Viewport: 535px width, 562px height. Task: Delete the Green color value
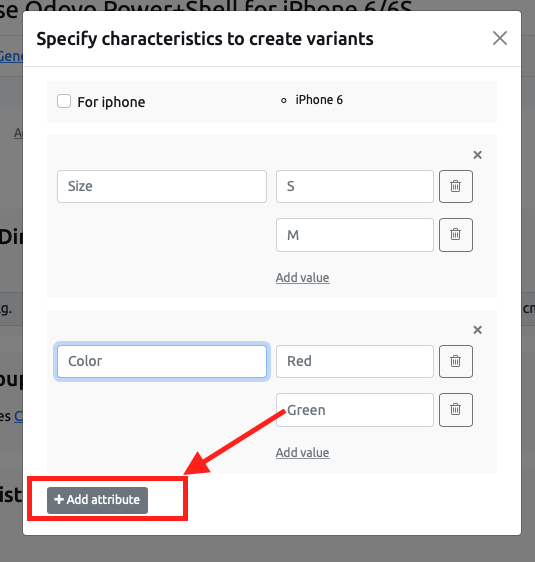pyautogui.click(x=455, y=410)
